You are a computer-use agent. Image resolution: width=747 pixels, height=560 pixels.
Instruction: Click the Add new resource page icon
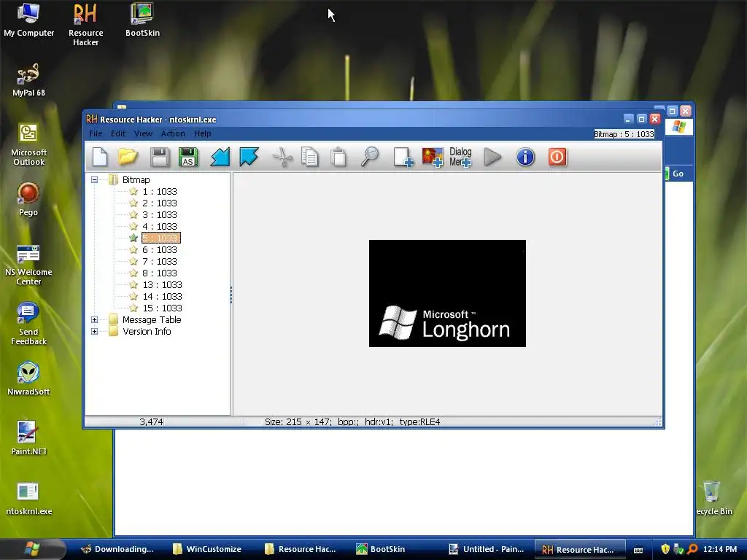pos(403,157)
